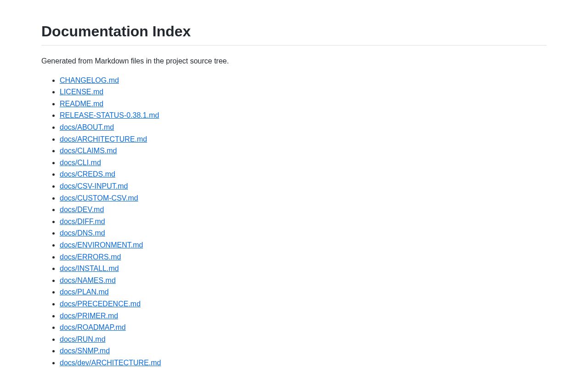This screenshot has width=588, height=368.
Task: Open docs/CLI.md documentation
Action: 80,163
